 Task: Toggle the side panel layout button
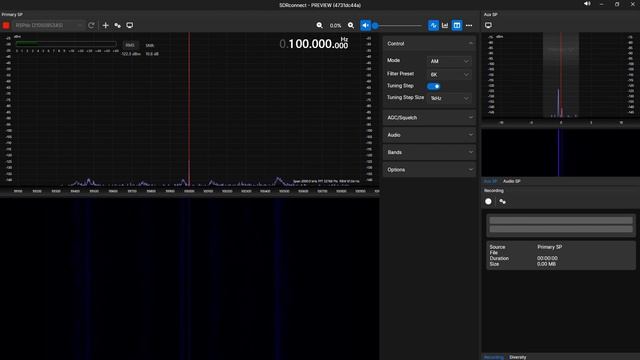pos(457,25)
